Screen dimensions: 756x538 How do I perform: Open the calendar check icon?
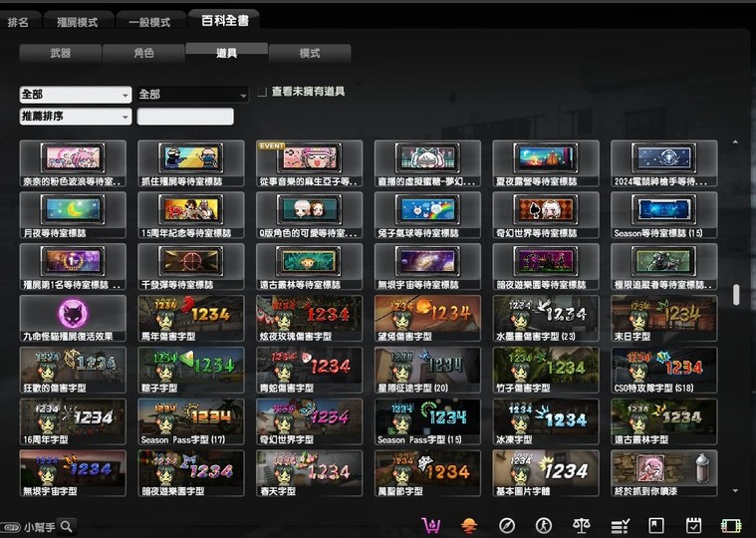coord(694,525)
